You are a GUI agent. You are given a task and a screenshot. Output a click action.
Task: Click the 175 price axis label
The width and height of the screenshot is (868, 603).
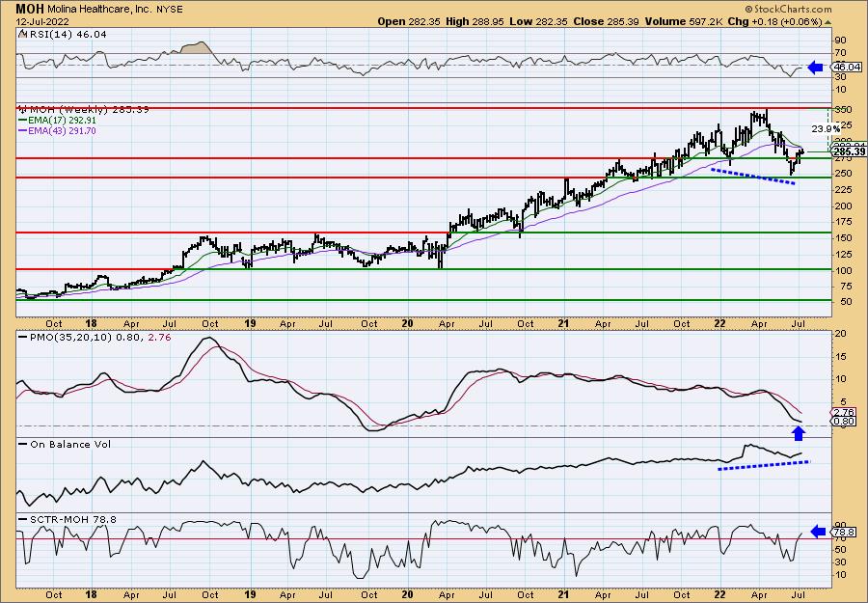(842, 222)
